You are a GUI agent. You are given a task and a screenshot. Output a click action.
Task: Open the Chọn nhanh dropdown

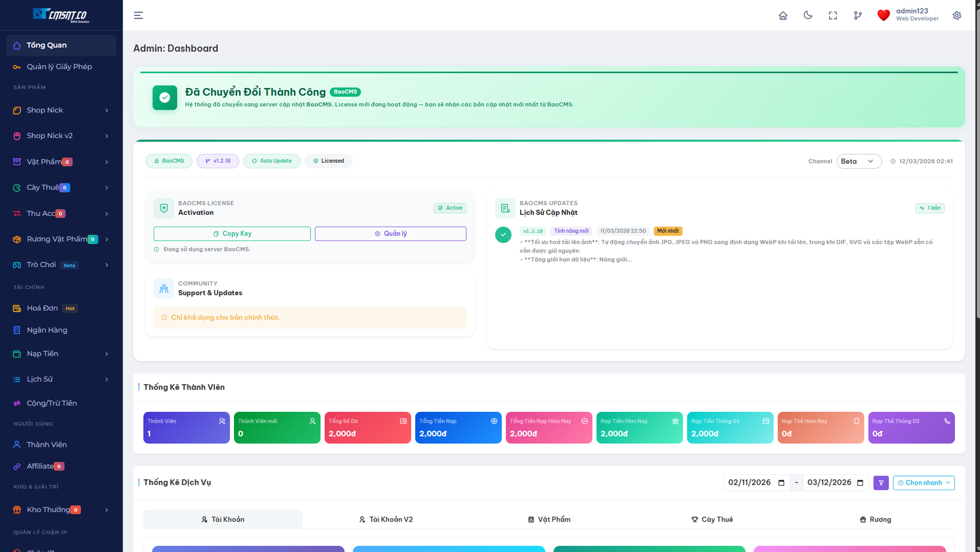pos(923,482)
